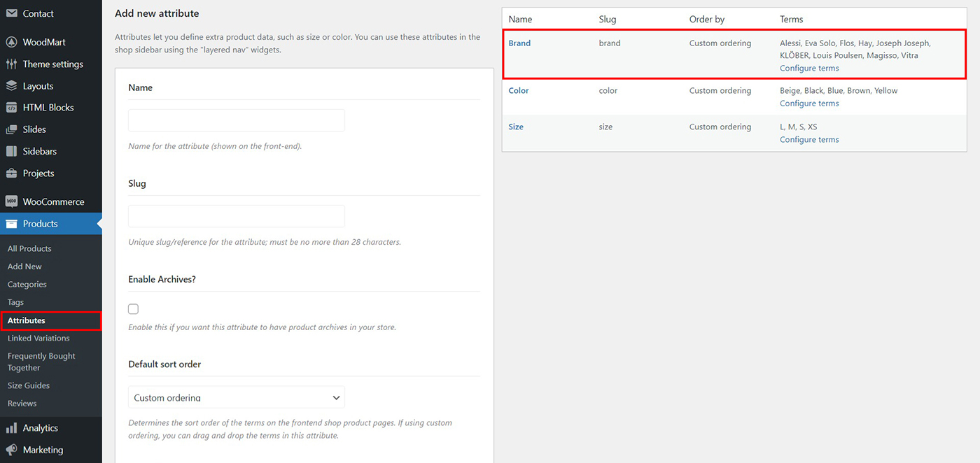
Task: Click the Projects briefcase icon
Action: (11, 173)
